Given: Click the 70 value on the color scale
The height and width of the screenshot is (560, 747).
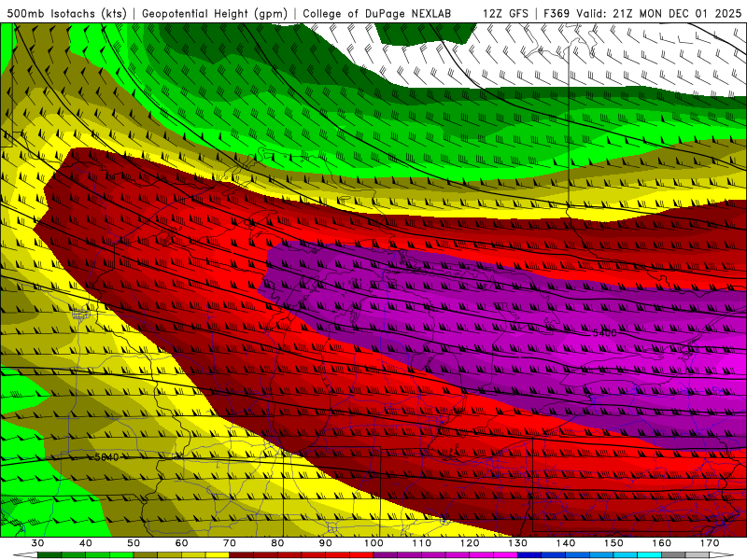Looking at the screenshot, I should pos(230,543).
